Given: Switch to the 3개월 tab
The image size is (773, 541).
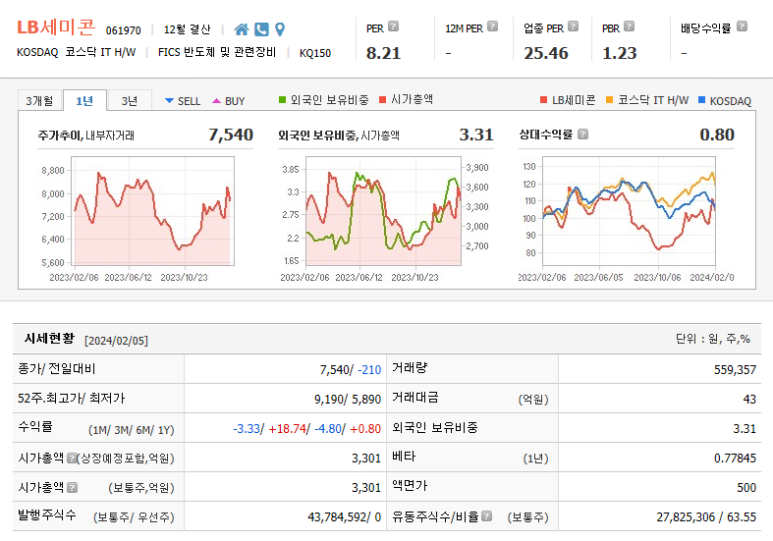Looking at the screenshot, I should pos(39,101).
